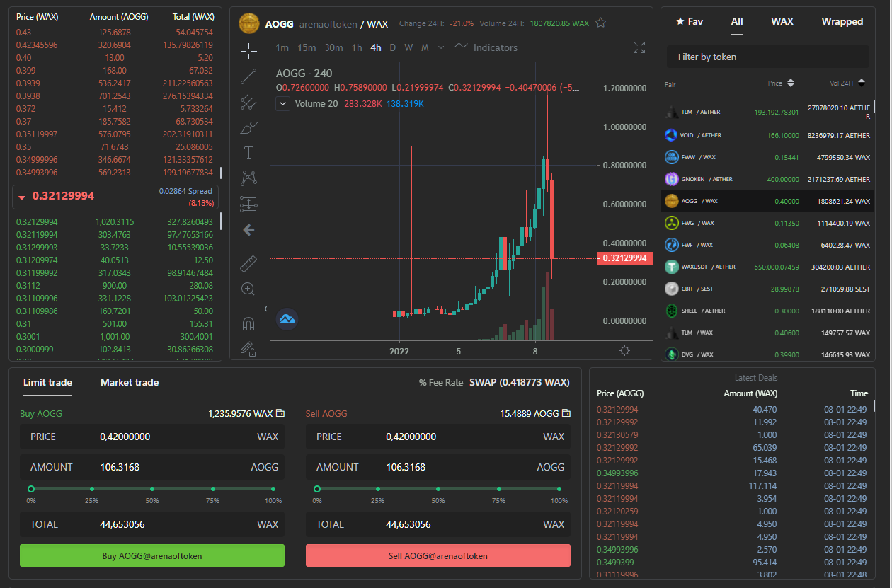Image resolution: width=892 pixels, height=588 pixels.
Task: Open the Fav pairs tab
Action: [690, 21]
